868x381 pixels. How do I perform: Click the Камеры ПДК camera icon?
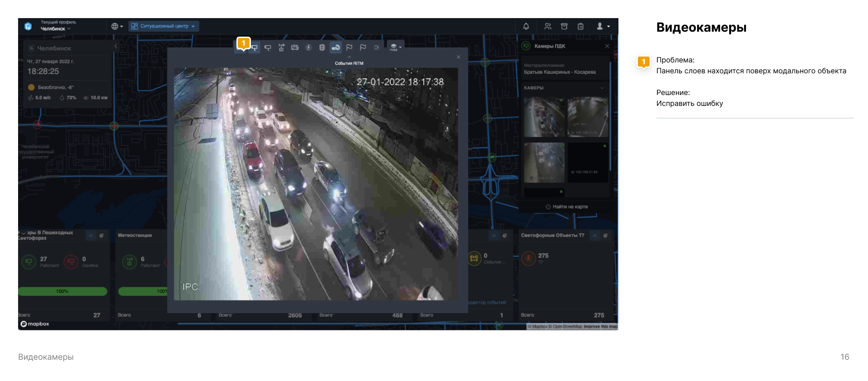[526, 46]
